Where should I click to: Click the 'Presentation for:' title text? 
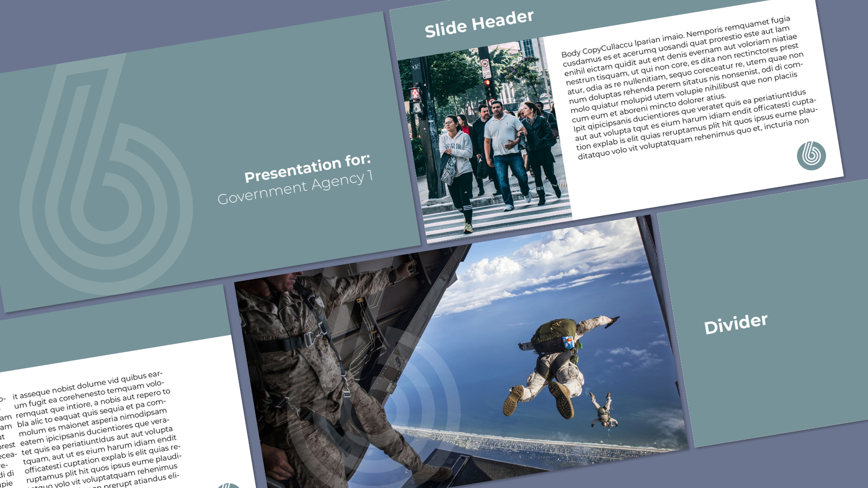(x=307, y=168)
